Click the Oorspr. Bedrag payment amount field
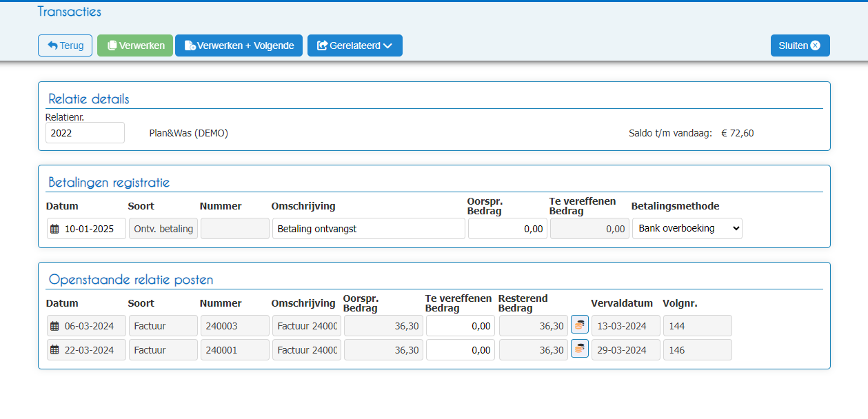The image size is (868, 419). (x=507, y=229)
